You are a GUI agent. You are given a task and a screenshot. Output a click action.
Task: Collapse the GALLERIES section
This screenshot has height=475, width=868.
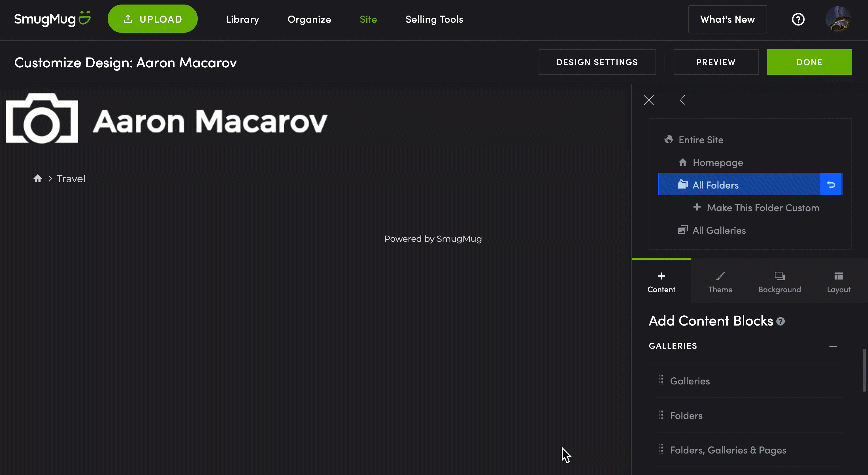(x=833, y=346)
